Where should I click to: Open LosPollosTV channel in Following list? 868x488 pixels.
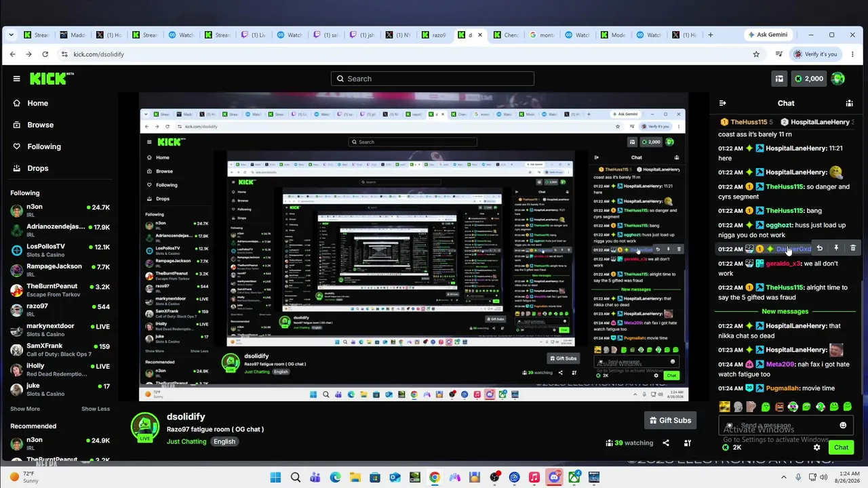(x=60, y=250)
